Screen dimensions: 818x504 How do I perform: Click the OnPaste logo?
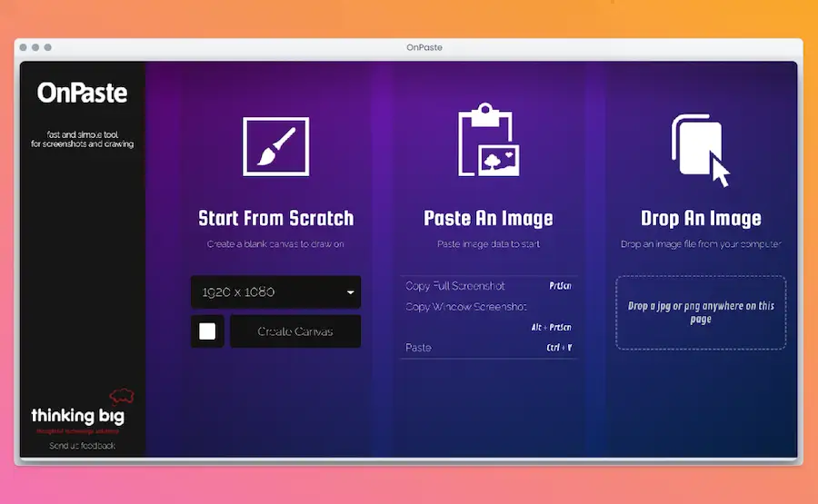pos(82,94)
